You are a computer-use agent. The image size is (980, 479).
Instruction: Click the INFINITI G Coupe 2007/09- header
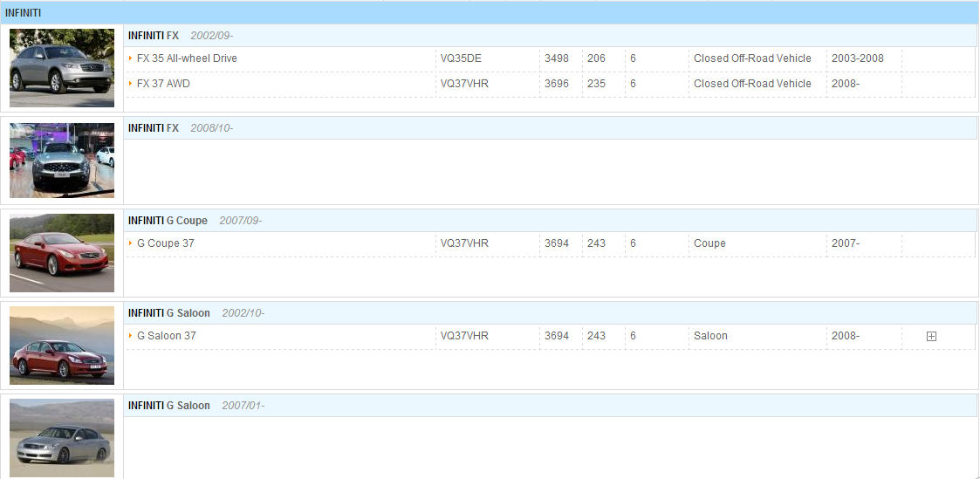(x=551, y=221)
